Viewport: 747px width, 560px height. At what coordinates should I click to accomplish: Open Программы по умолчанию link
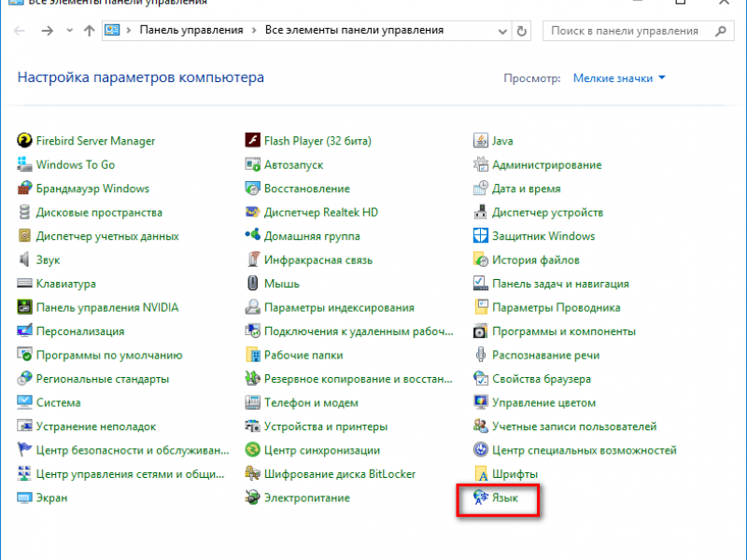[109, 355]
